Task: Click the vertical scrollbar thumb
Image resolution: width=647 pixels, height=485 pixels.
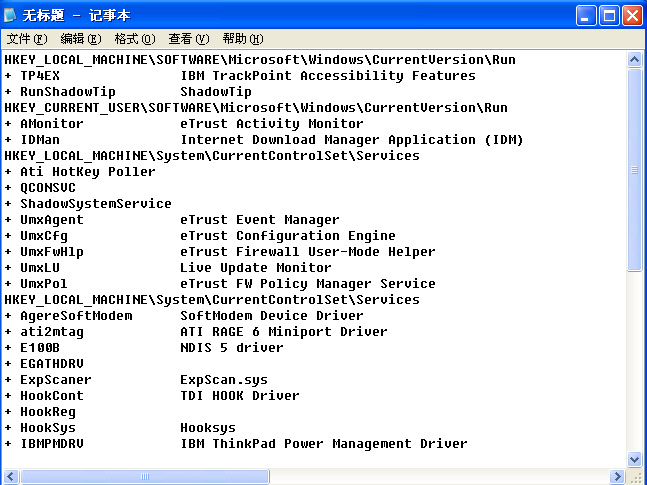Action: click(x=634, y=170)
